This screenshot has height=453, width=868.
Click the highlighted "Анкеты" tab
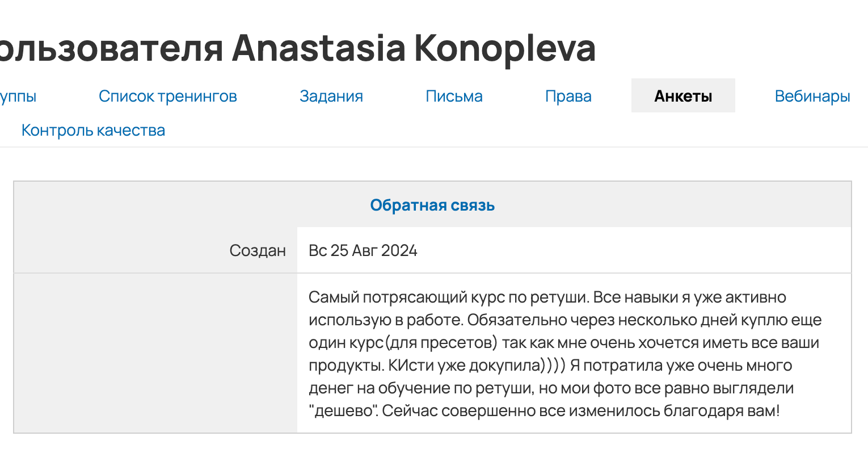[683, 96]
